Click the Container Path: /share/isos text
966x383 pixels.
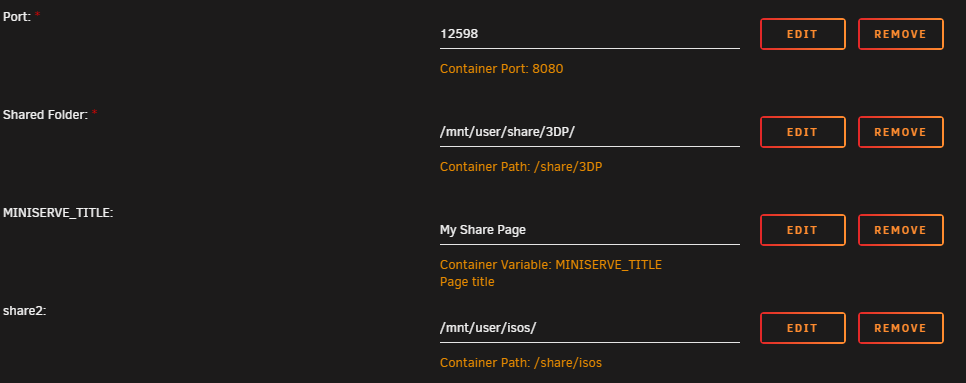pyautogui.click(x=521, y=363)
